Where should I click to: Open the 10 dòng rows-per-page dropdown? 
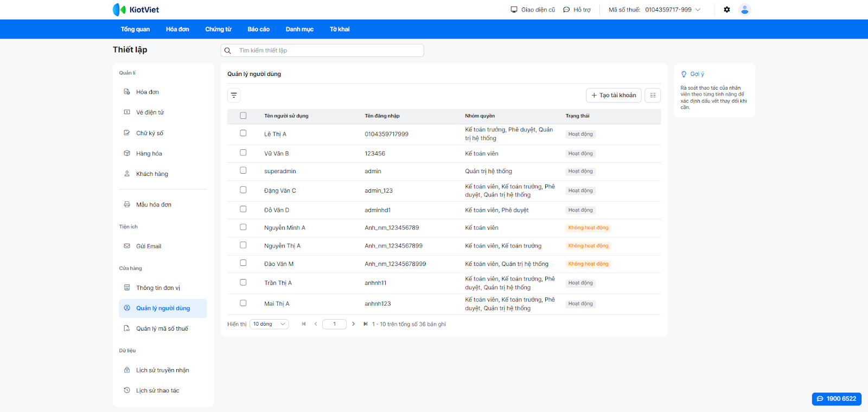[x=269, y=324]
